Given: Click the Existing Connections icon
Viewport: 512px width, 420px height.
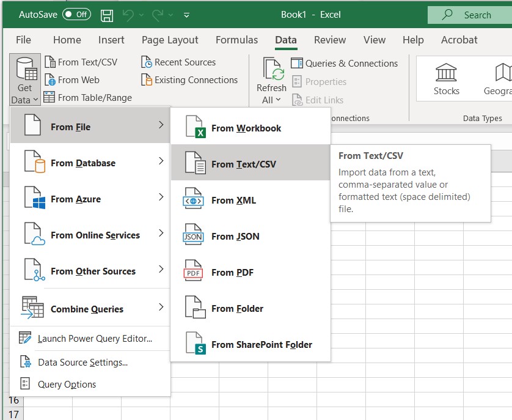Looking at the screenshot, I should point(147,79).
